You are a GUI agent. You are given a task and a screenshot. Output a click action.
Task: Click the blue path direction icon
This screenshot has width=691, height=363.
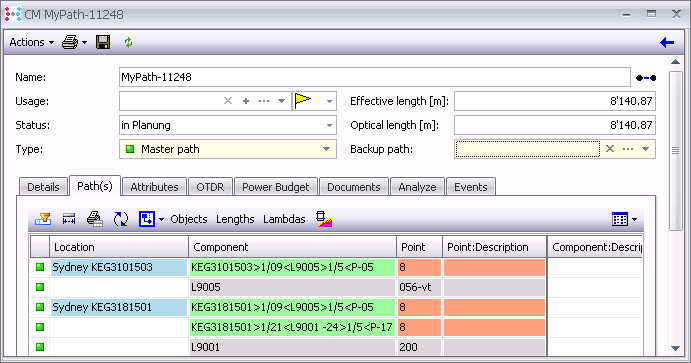pyautogui.click(x=147, y=219)
